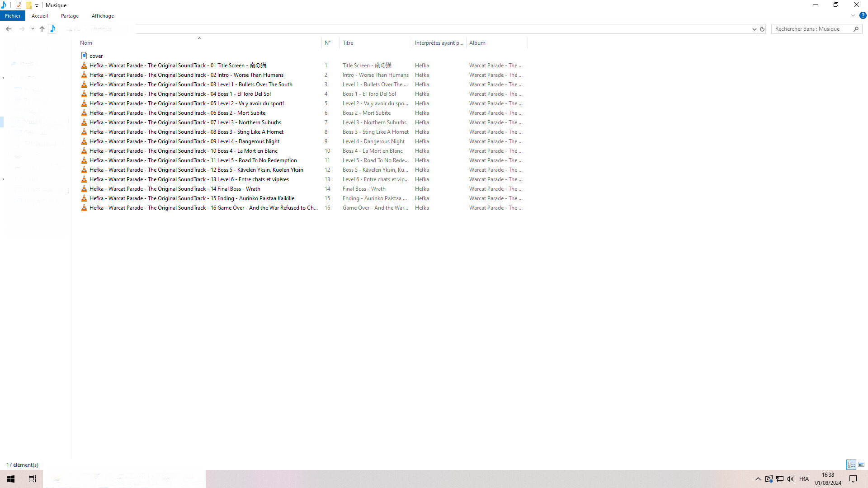Image resolution: width=868 pixels, height=488 pixels.
Task: Open the Fichier menu
Action: 13,16
